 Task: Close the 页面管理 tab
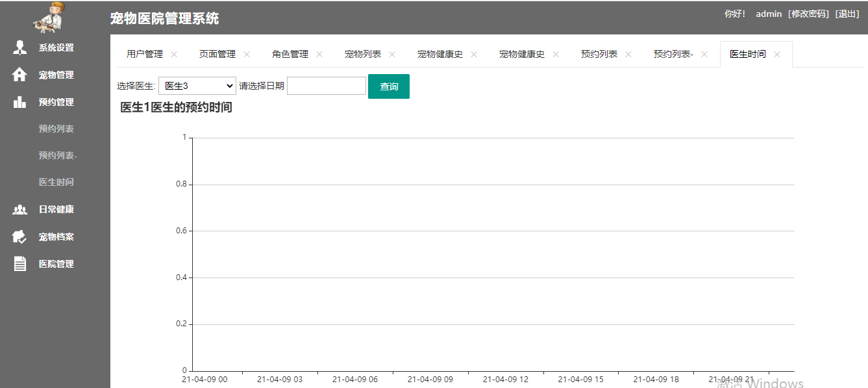point(247,55)
